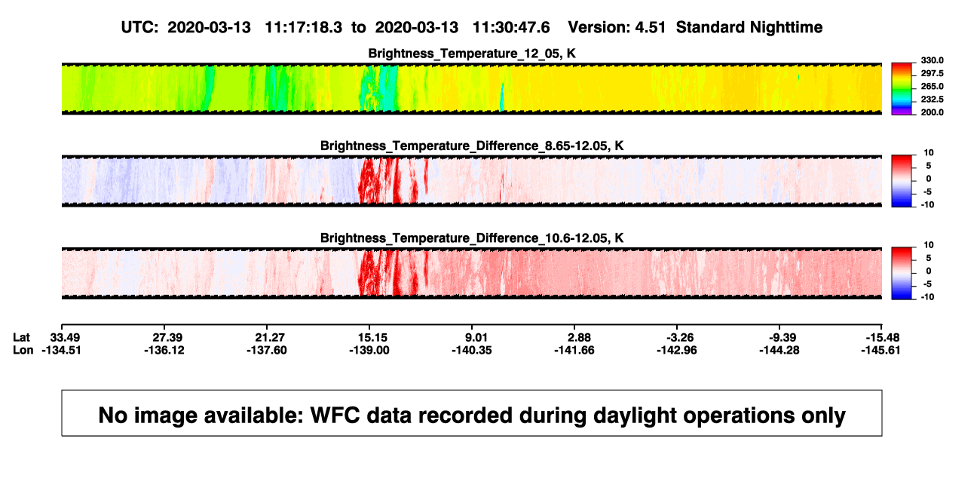Click latitude value 15.15
The width and height of the screenshot is (980, 503).
point(370,336)
